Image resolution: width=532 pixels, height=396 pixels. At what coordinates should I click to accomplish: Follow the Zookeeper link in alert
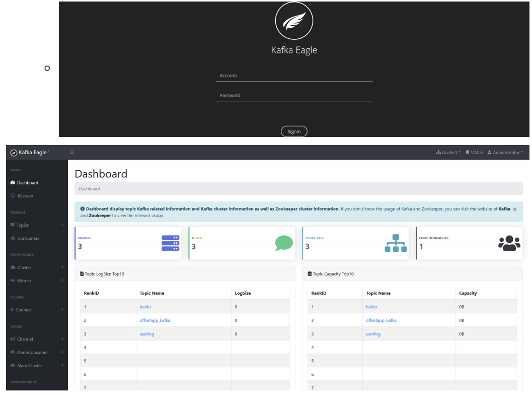point(100,216)
